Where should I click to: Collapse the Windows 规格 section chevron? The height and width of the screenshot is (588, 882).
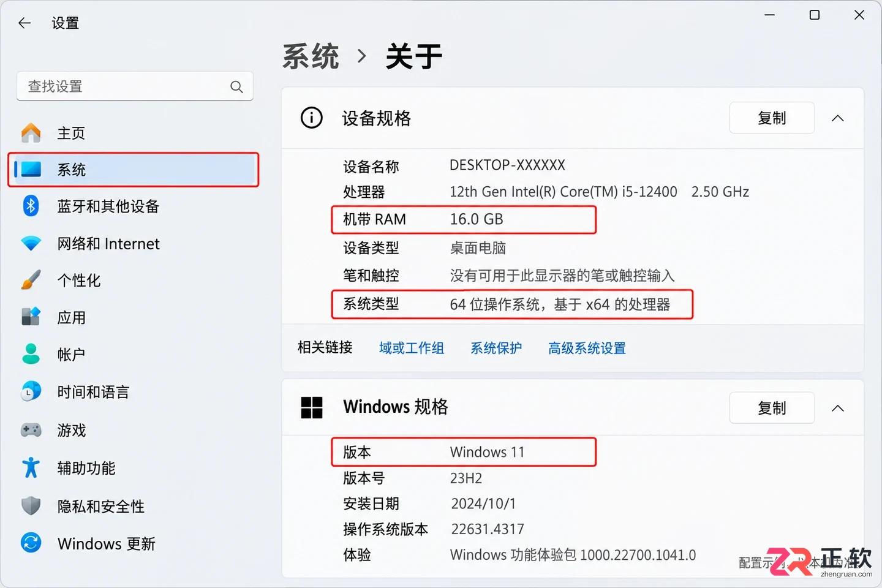[838, 409]
